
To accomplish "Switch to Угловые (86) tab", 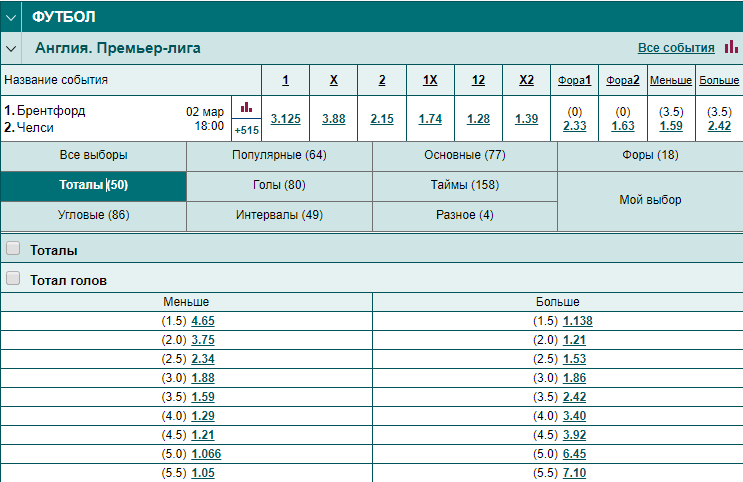I will [x=93, y=216].
